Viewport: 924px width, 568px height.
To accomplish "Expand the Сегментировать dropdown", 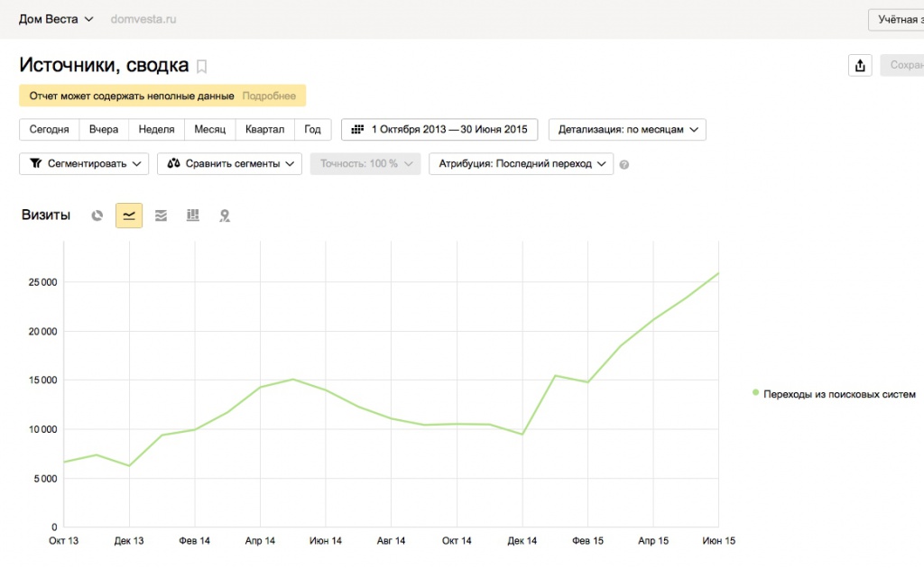I will point(84,164).
